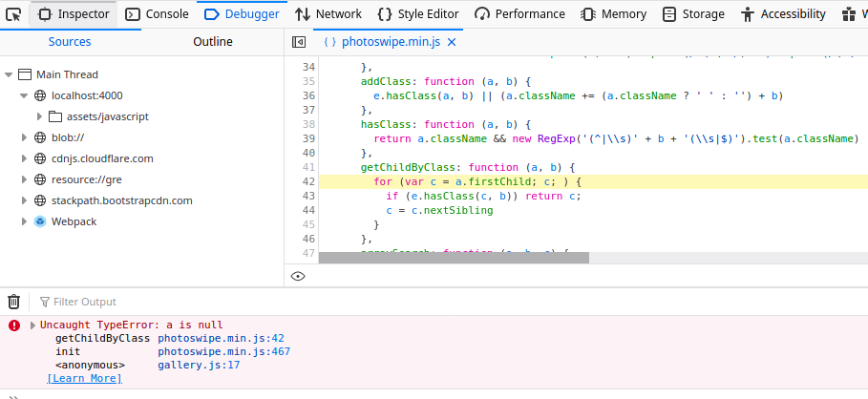This screenshot has height=399, width=868.
Task: Click the Memory chip icon
Action: pyautogui.click(x=588, y=14)
